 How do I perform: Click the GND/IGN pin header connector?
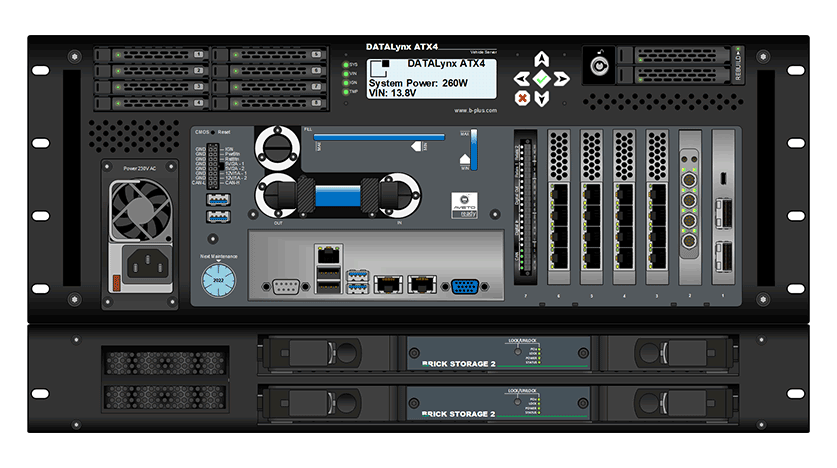[213, 165]
